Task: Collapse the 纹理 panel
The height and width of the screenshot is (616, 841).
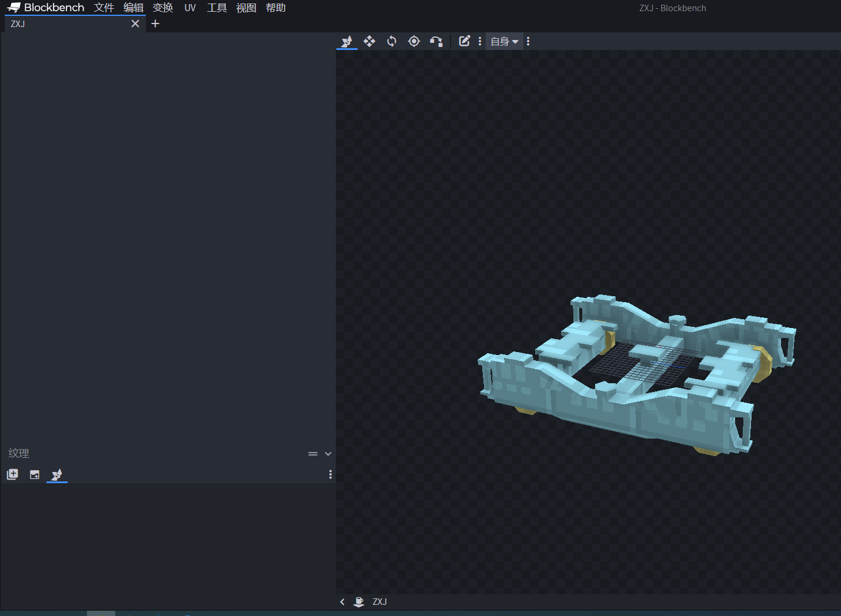Action: click(328, 454)
